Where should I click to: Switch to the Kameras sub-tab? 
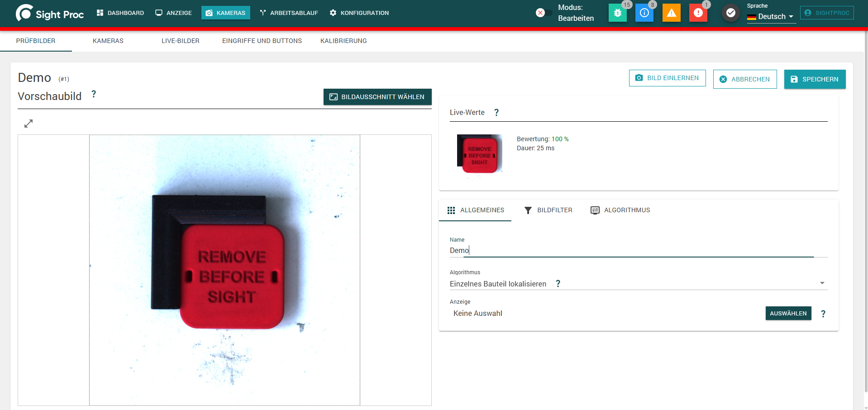point(108,41)
